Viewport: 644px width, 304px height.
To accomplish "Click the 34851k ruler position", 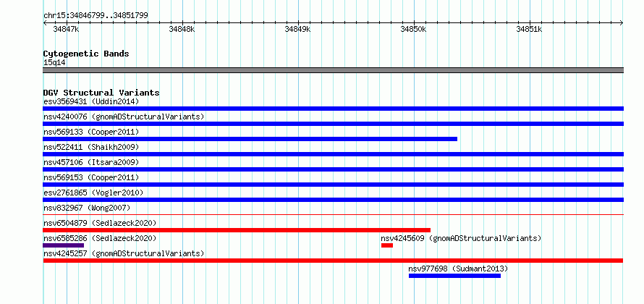I will [x=530, y=29].
